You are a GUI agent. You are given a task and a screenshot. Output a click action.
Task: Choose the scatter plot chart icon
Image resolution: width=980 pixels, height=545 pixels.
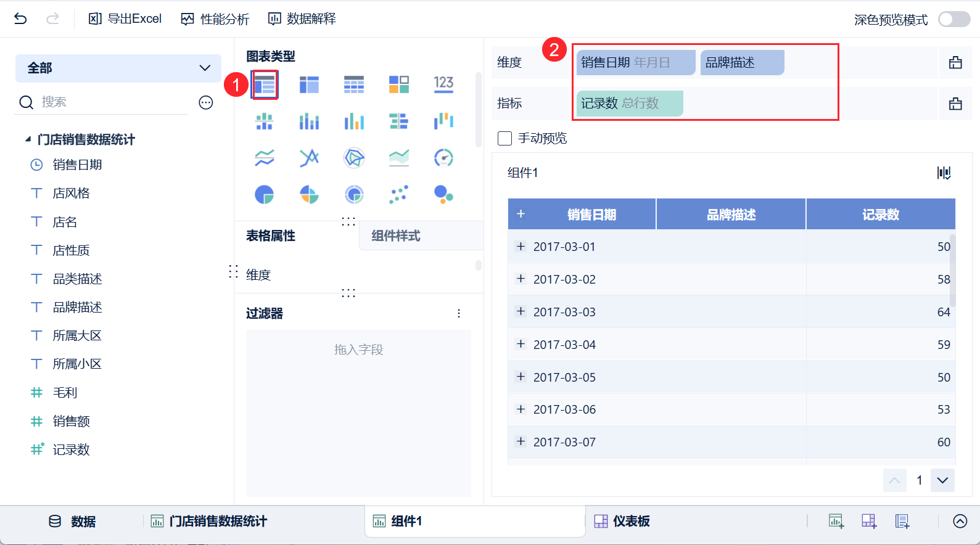(x=399, y=195)
